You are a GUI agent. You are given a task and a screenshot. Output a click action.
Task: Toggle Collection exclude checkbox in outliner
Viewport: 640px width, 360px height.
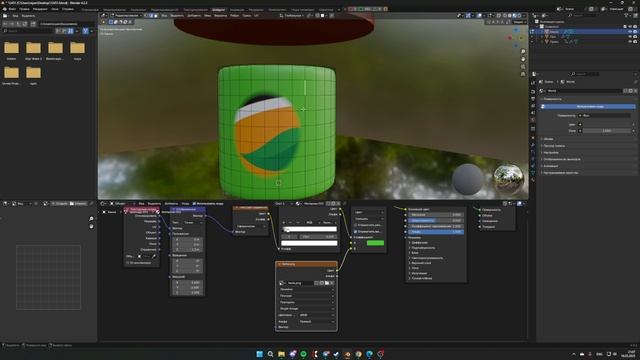point(625,27)
